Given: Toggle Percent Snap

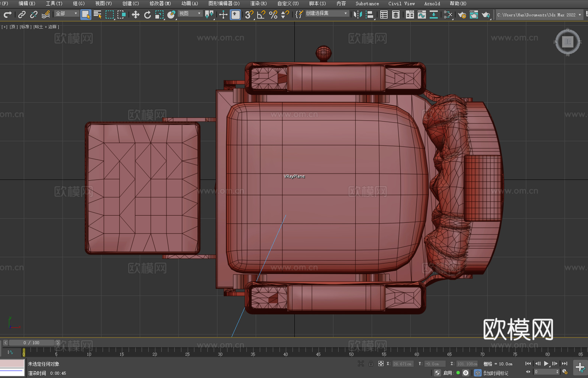Looking at the screenshot, I should click(273, 14).
